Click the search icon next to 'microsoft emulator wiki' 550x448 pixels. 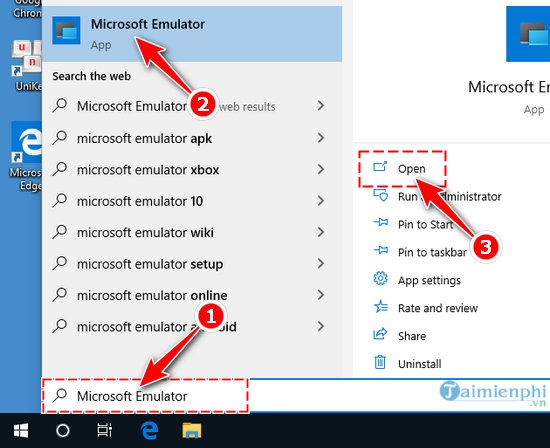[60, 232]
